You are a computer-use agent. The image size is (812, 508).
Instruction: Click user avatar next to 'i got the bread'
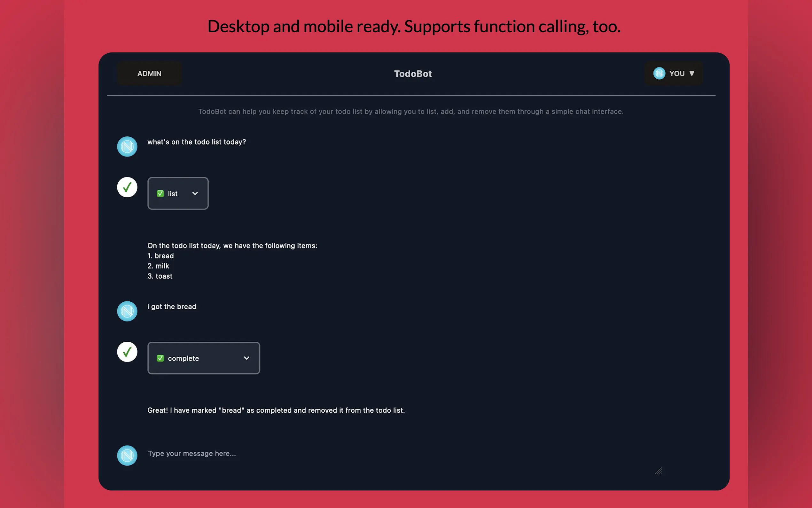click(127, 311)
